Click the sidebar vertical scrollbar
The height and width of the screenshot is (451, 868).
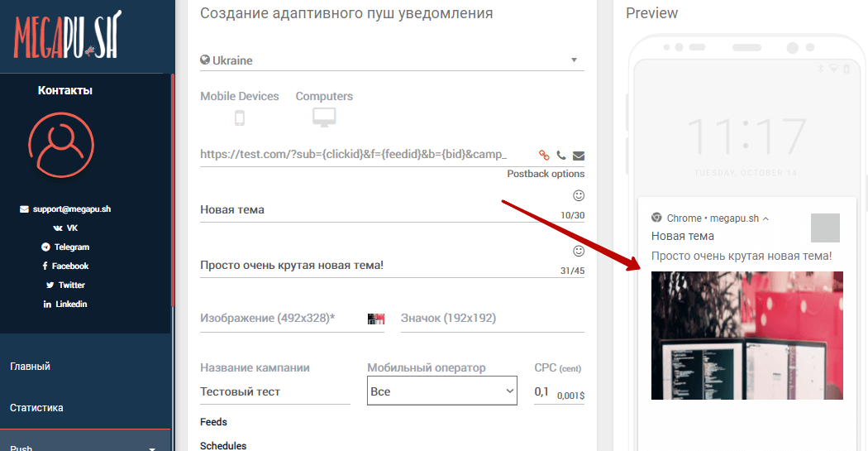point(173,190)
